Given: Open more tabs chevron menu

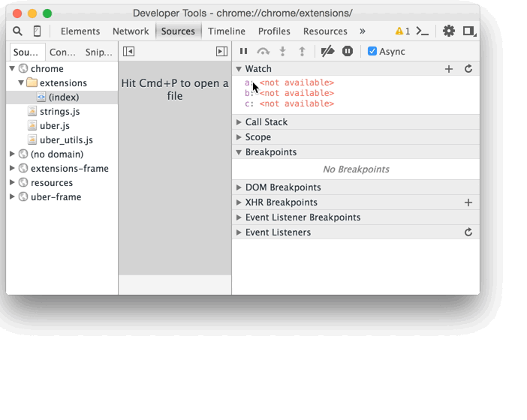Looking at the screenshot, I should 362,31.
